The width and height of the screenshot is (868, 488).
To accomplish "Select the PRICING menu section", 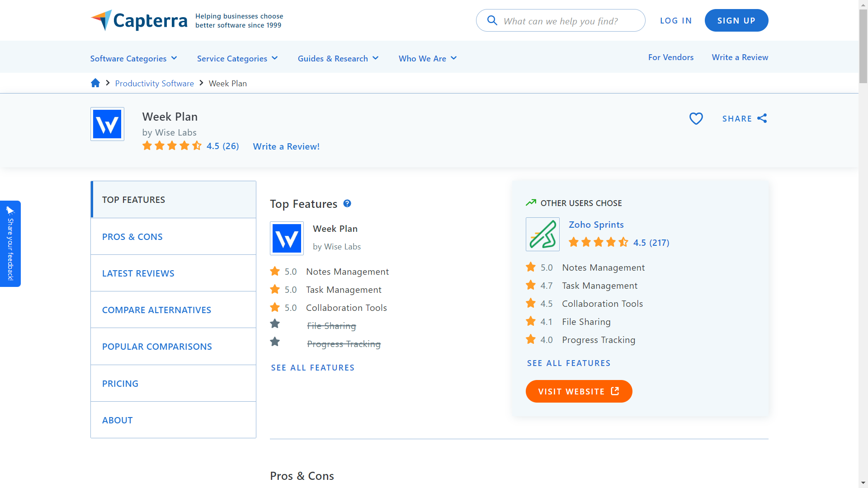I will [x=120, y=383].
